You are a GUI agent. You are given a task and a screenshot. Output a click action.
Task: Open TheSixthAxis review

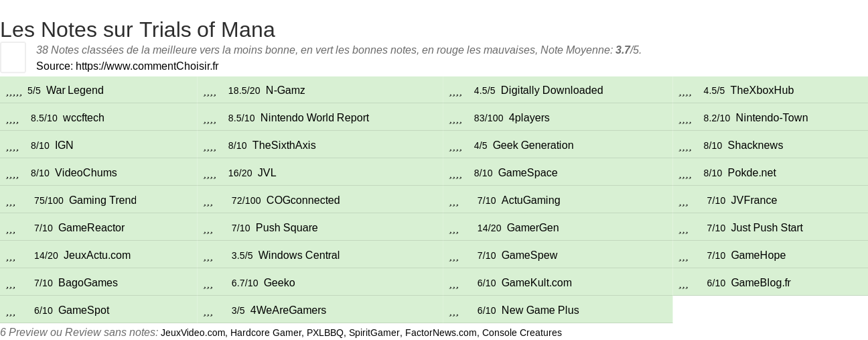(x=284, y=146)
